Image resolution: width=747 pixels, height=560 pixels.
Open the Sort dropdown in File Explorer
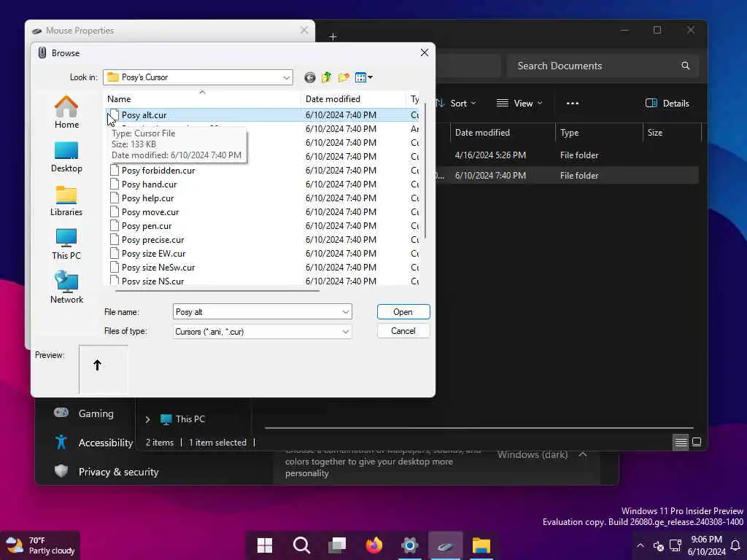click(457, 104)
